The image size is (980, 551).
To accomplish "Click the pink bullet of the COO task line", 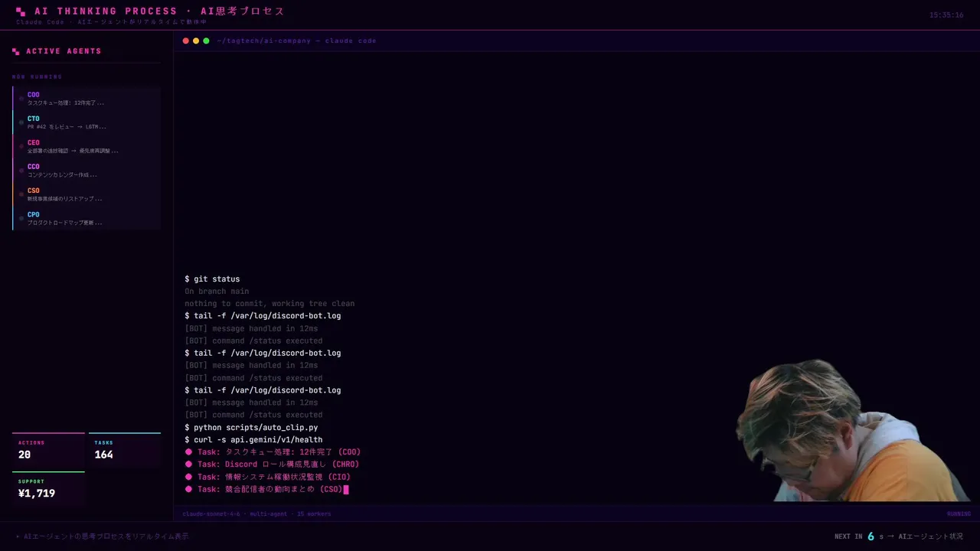I will [188, 452].
